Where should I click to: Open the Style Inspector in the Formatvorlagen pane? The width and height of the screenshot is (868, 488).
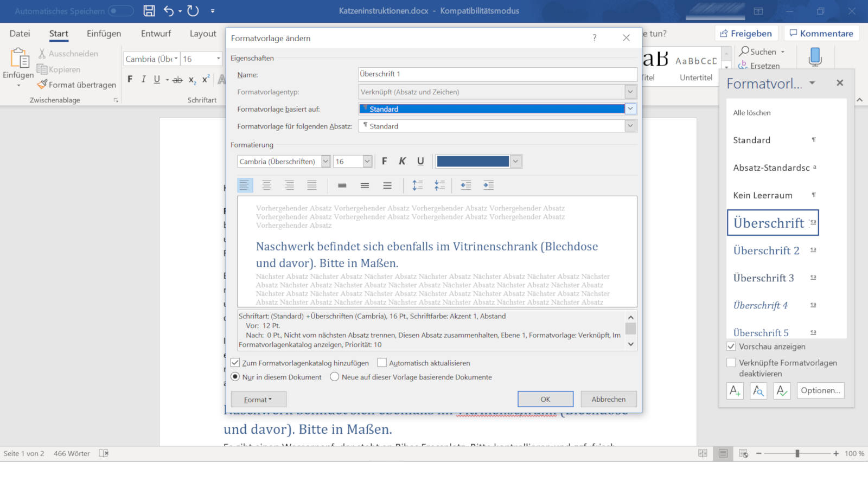[x=758, y=390]
